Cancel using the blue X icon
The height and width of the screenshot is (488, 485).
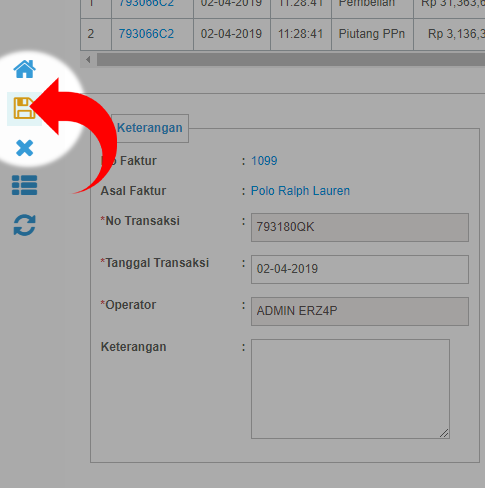point(24,148)
